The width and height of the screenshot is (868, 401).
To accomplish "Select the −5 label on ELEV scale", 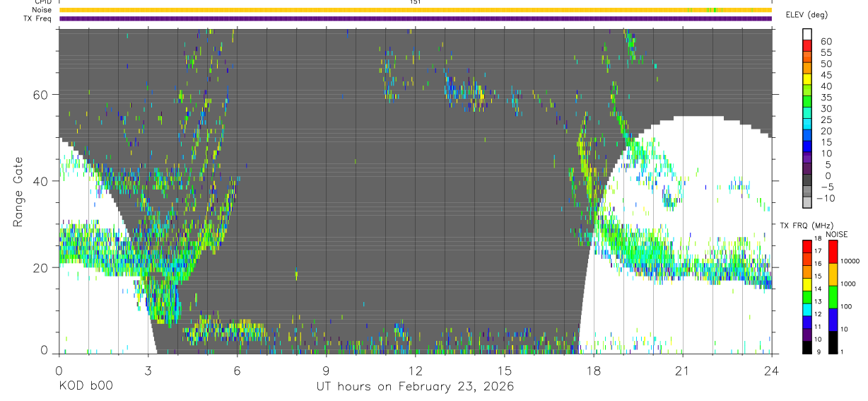I will click(x=827, y=187).
